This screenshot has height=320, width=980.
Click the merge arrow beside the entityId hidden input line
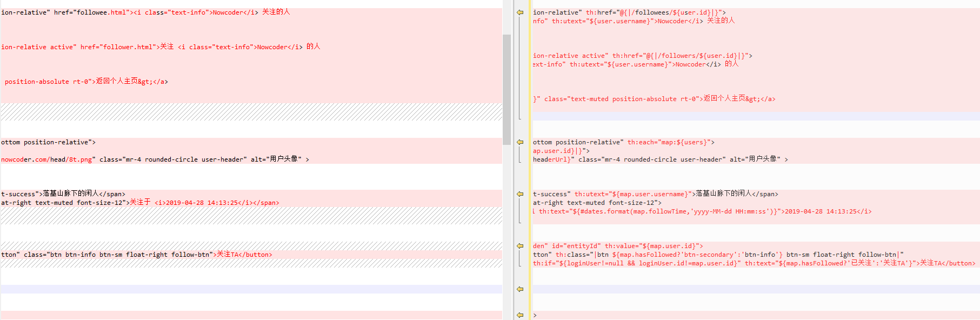coord(520,246)
